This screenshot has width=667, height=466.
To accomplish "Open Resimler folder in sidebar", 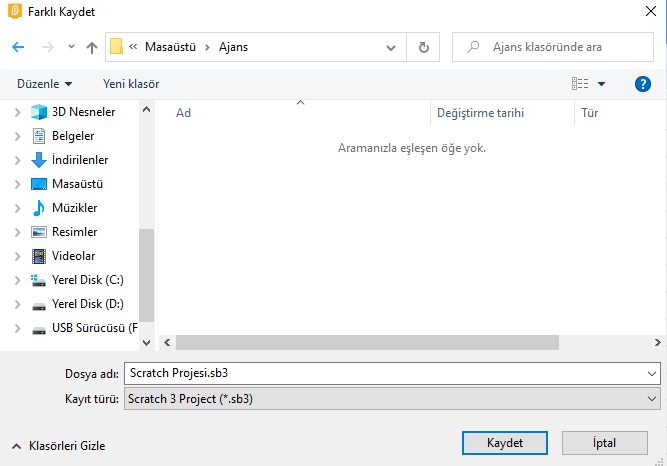I will coord(74,232).
